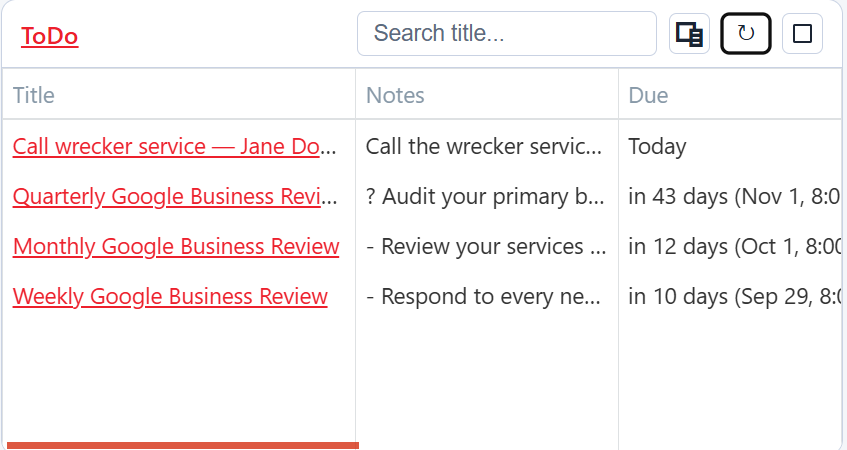Click the red horizontal scrollbar at bottom
The width and height of the screenshot is (847, 450).
tap(183, 446)
